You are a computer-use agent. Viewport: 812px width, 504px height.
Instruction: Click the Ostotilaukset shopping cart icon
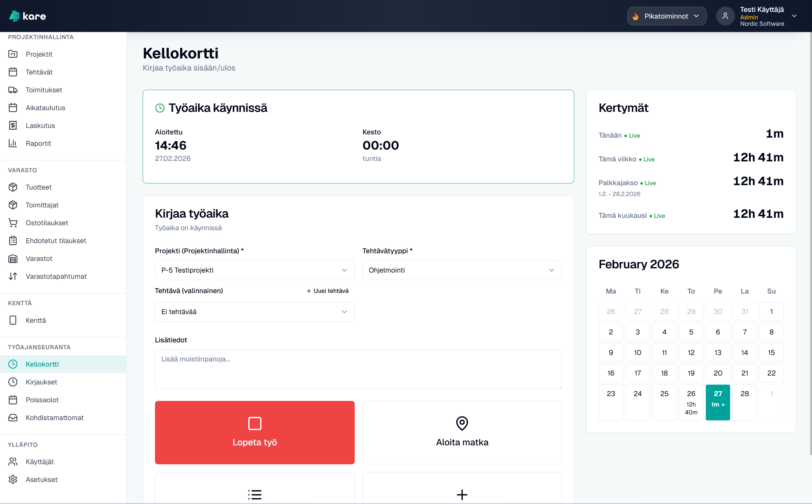[13, 223]
